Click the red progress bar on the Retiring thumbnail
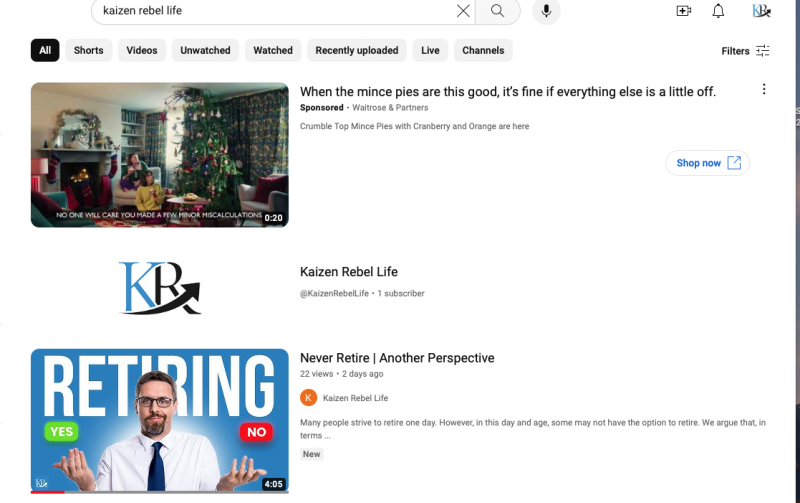This screenshot has height=503, width=800. (x=48, y=492)
